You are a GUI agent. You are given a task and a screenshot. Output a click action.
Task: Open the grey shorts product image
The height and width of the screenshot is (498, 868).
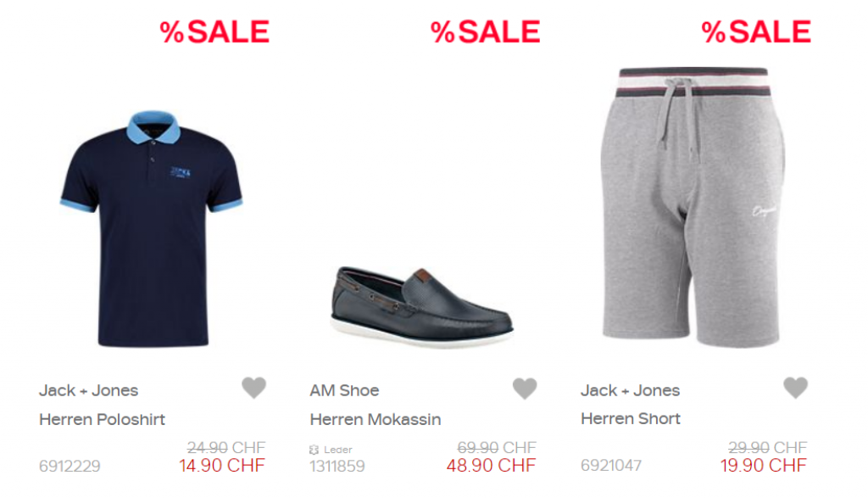693,207
